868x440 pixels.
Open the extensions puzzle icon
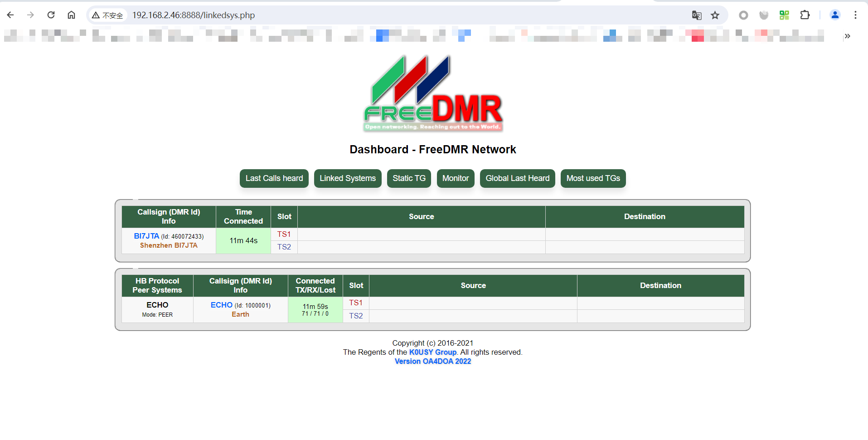pos(805,15)
